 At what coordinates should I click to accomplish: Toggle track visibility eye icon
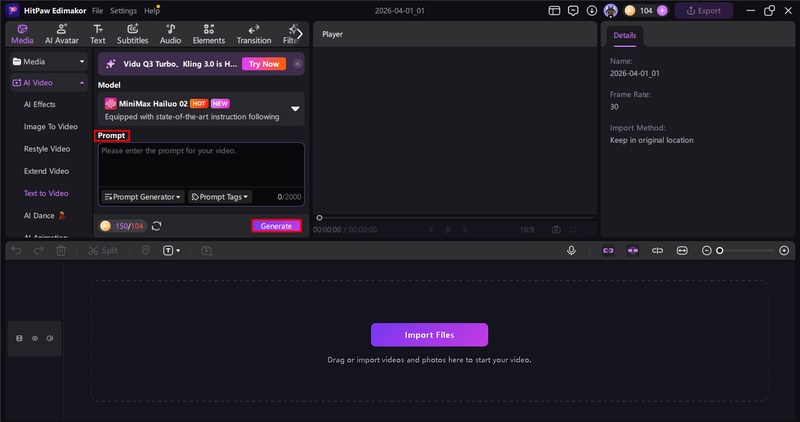click(35, 338)
